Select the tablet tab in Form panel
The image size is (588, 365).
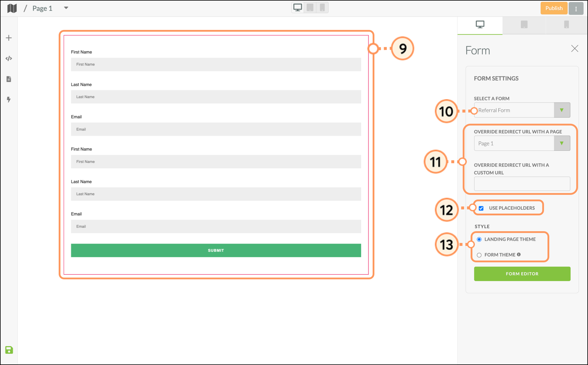524,25
